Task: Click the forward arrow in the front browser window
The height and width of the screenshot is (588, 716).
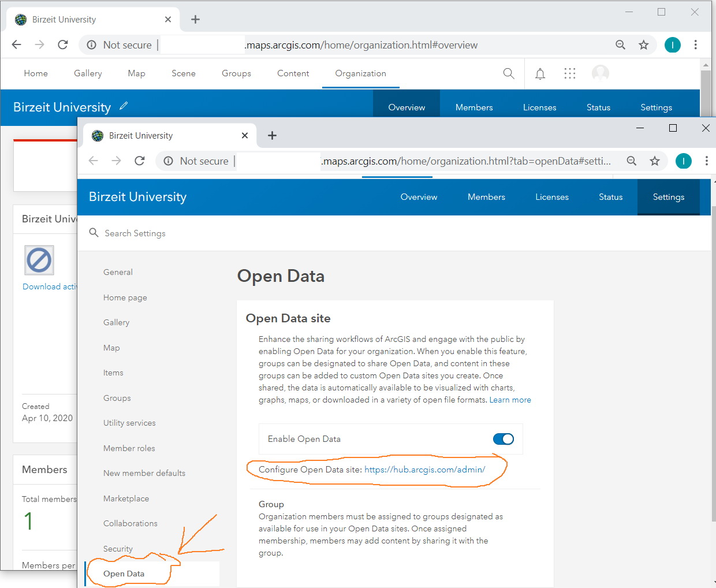Action: (x=116, y=161)
